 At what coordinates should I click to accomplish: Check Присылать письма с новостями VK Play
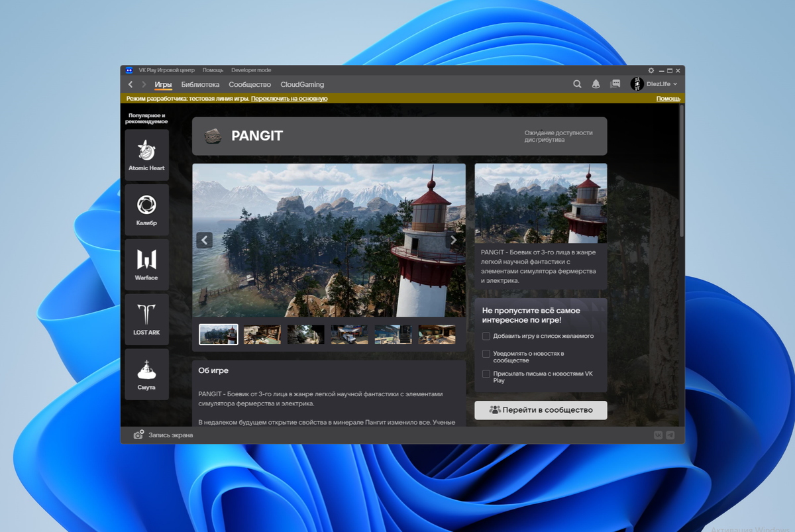coord(486,374)
